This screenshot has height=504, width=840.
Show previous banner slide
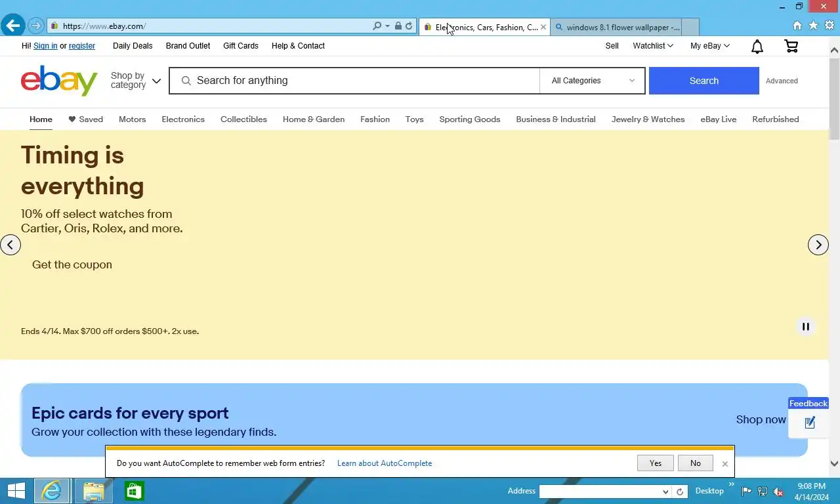point(10,245)
